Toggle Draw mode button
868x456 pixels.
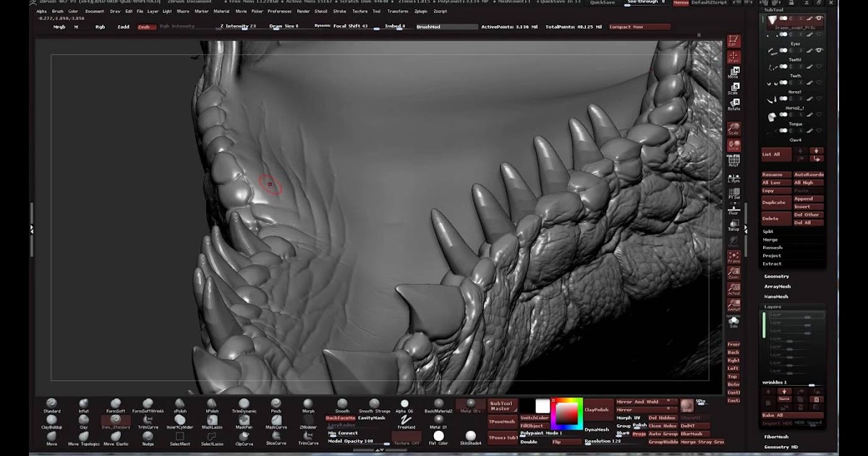[733, 57]
